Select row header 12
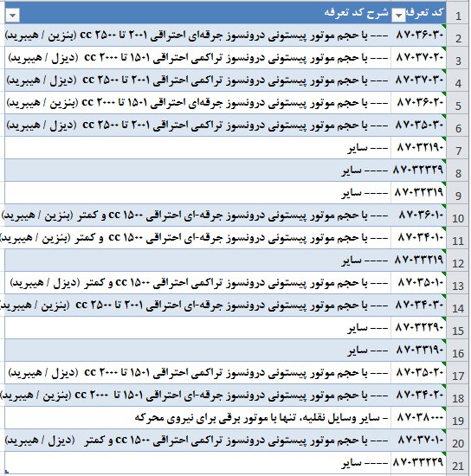 click(458, 260)
